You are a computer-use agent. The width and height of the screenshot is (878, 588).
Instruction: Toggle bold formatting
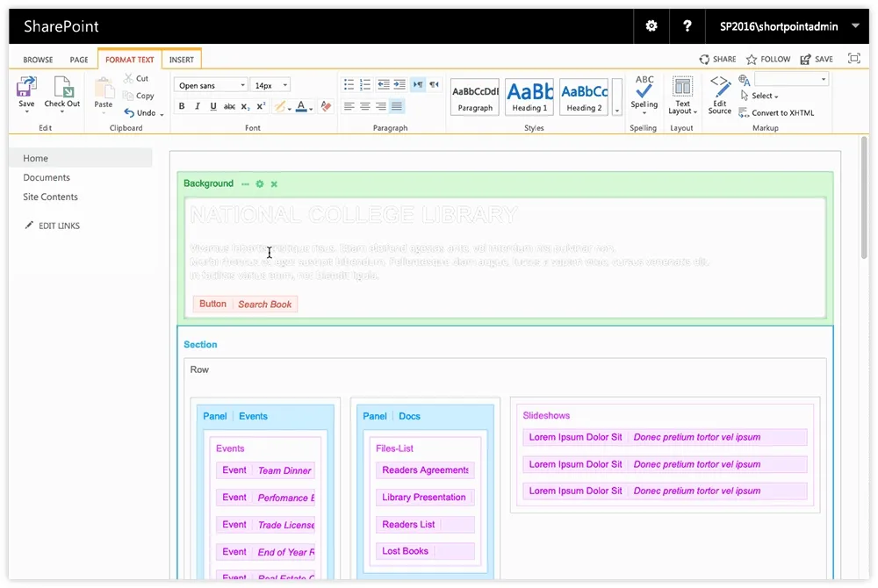pos(182,106)
